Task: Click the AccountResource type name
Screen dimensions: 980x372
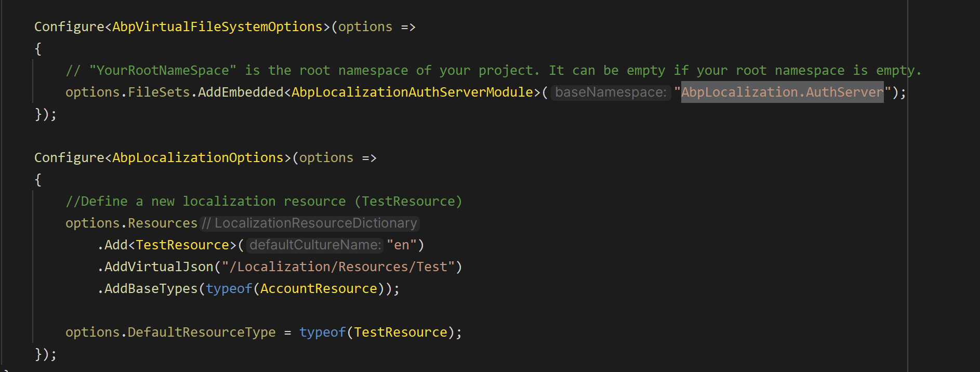Action: click(319, 288)
